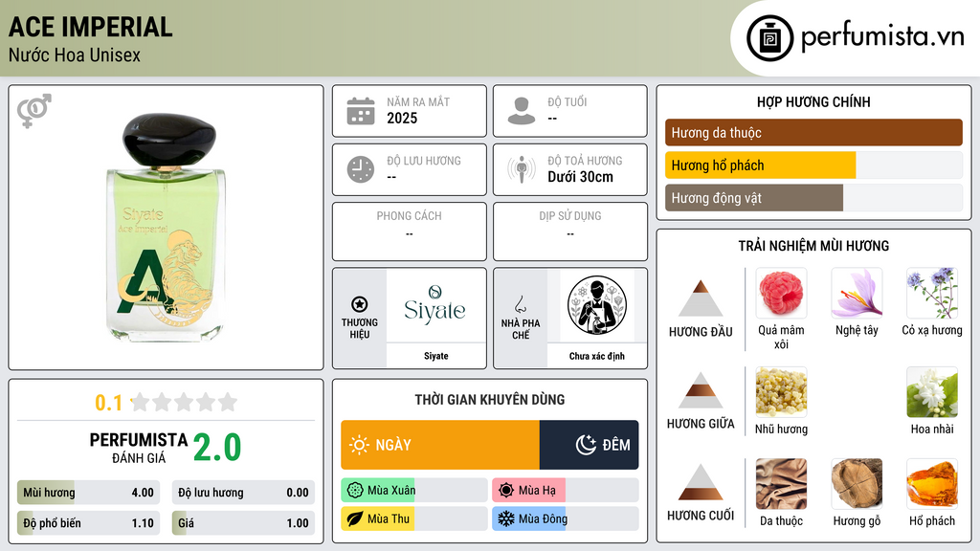
Task: Click the Chưa xác định perfumer caption
Action: point(597,356)
